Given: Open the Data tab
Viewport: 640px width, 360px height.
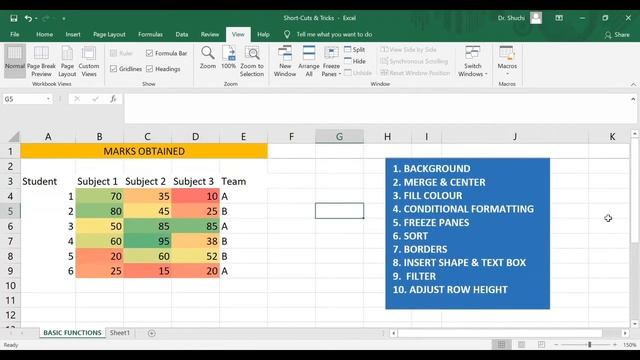Looking at the screenshot, I should (x=182, y=34).
